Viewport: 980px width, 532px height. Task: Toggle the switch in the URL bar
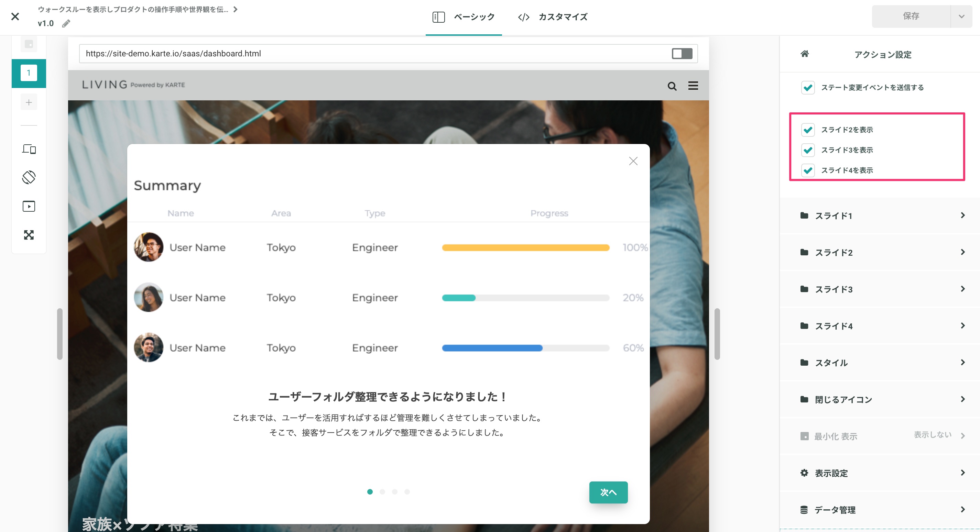pos(682,54)
